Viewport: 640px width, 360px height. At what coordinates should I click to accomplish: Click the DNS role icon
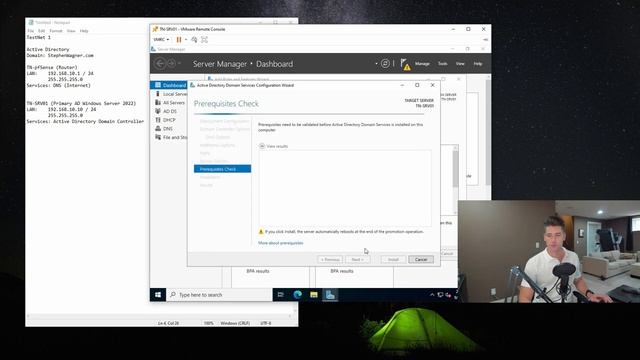click(158, 129)
